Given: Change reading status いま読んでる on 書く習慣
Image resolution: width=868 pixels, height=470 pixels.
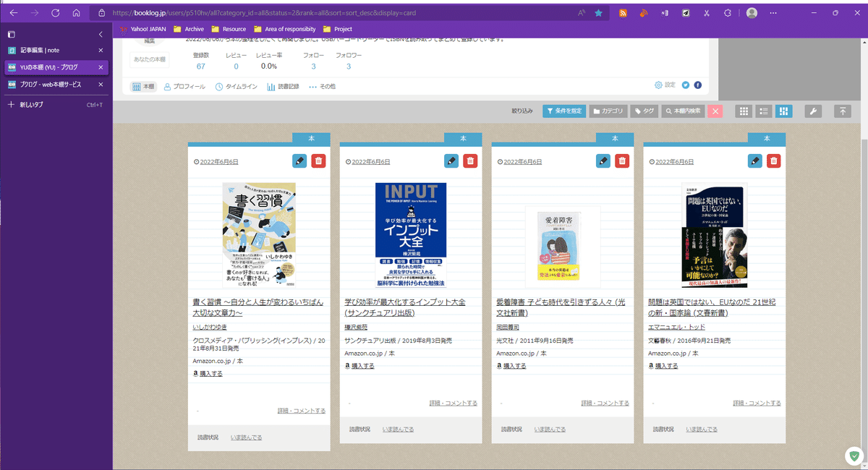Looking at the screenshot, I should (x=247, y=437).
